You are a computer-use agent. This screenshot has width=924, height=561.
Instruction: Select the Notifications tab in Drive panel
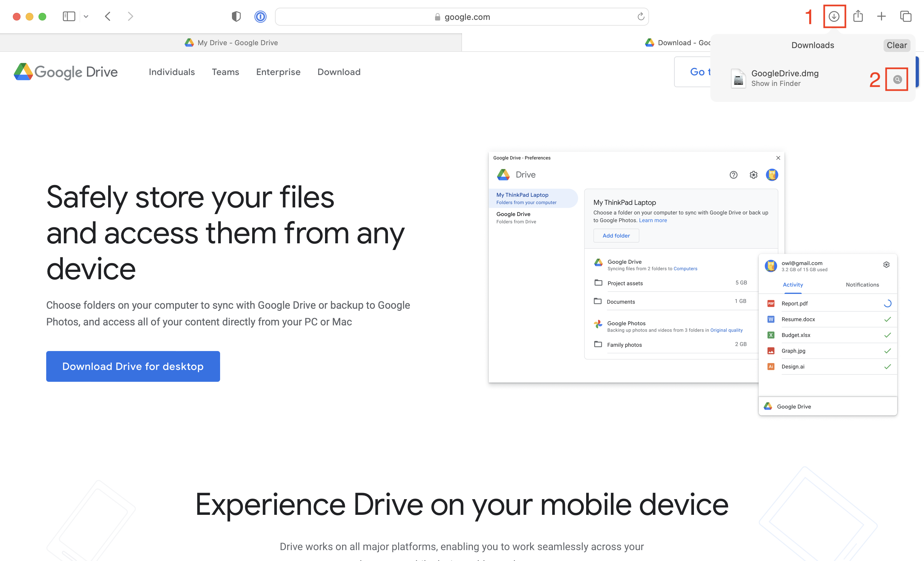[x=862, y=285]
